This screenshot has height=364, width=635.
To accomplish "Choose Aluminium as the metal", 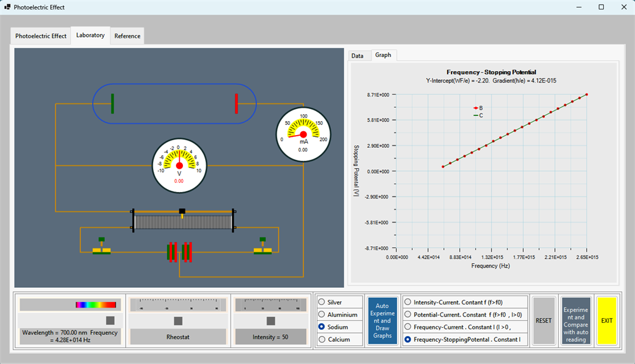I will click(339, 315).
